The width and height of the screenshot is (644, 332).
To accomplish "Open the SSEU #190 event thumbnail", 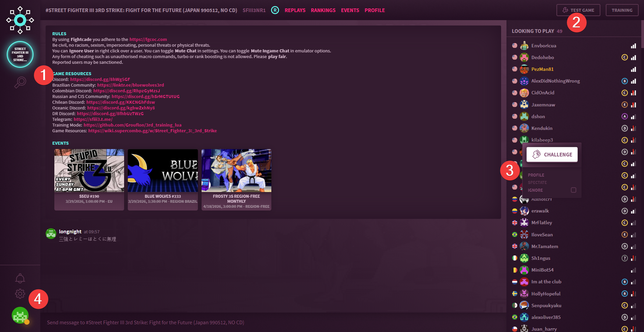I will 89,171.
